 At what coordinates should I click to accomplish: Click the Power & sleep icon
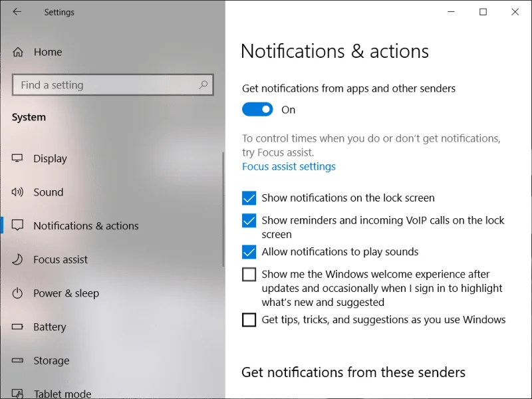tap(17, 293)
